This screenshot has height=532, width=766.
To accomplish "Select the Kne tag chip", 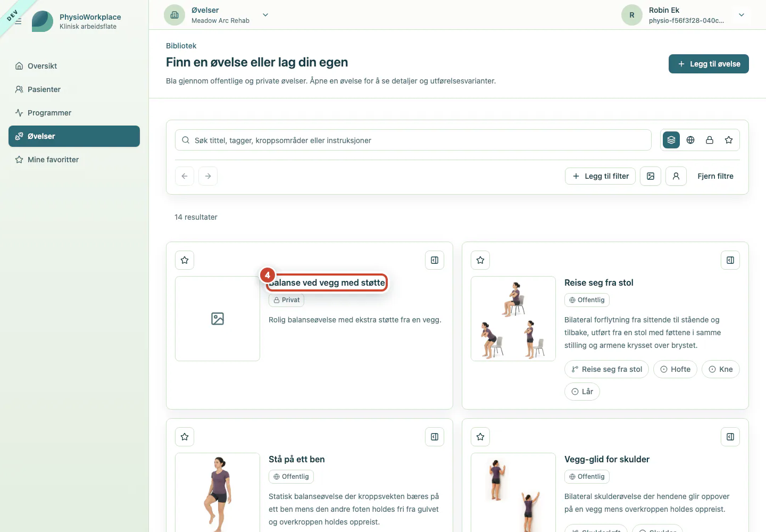I will tap(721, 369).
